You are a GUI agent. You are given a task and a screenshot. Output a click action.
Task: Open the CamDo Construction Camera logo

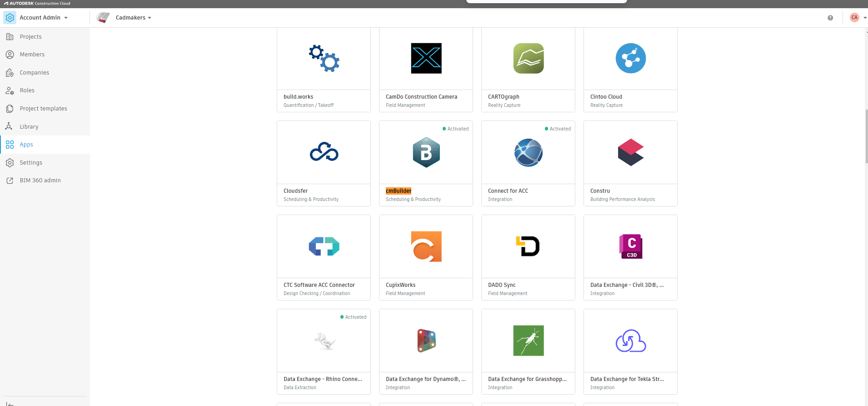[x=426, y=58]
